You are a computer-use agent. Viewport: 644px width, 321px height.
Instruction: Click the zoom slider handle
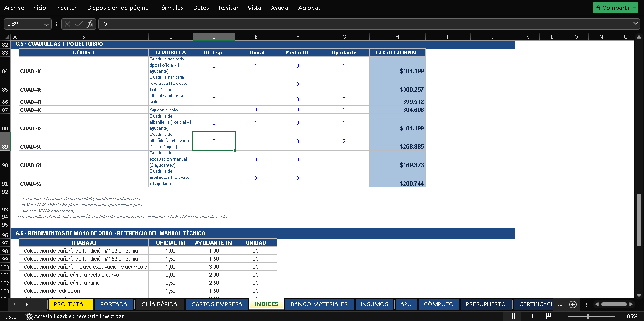[587, 316]
